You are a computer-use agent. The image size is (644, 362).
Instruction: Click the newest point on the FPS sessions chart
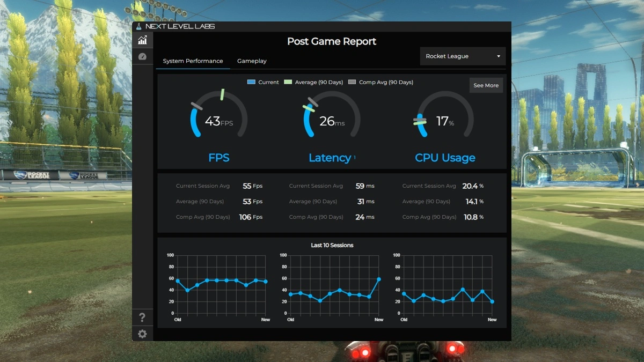[266, 281]
